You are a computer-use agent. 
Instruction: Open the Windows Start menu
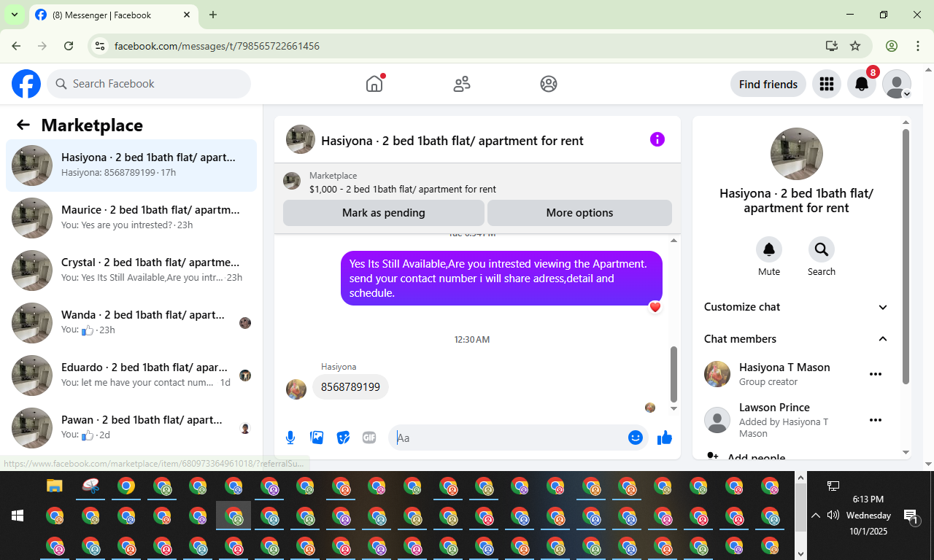click(x=18, y=516)
